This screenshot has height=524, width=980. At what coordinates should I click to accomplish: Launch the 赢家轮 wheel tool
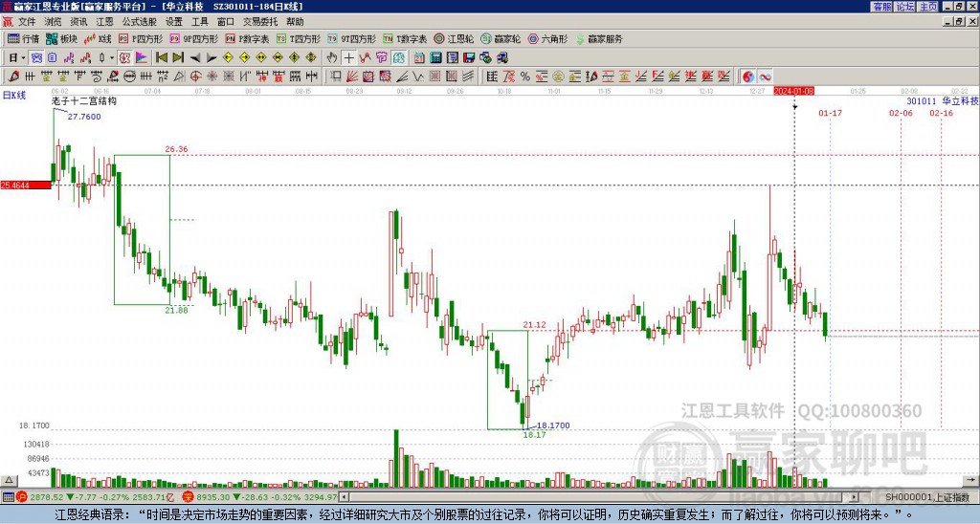point(501,38)
